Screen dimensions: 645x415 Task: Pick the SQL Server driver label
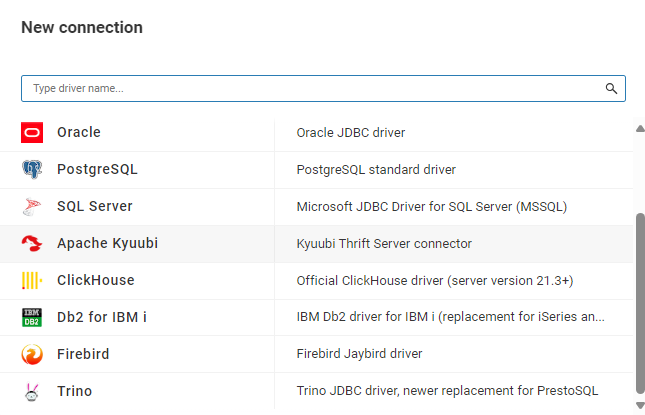click(x=95, y=206)
